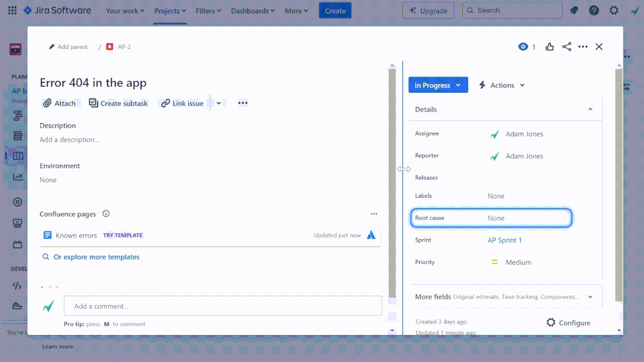Open the help question mark icon
Screen dimensions: 644x362
pos(594,10)
